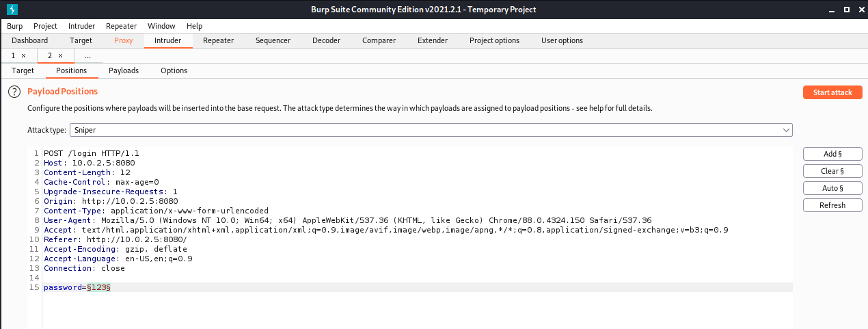Screen dimensions: 868x329
Task: Click the Refresh button
Action: [832, 205]
